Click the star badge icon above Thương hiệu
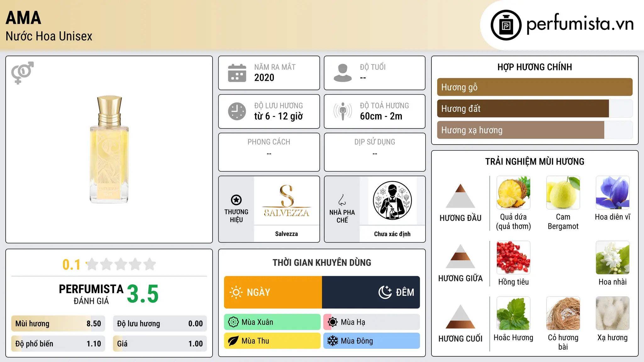Viewport: 644px width, 362px height. 236,200
